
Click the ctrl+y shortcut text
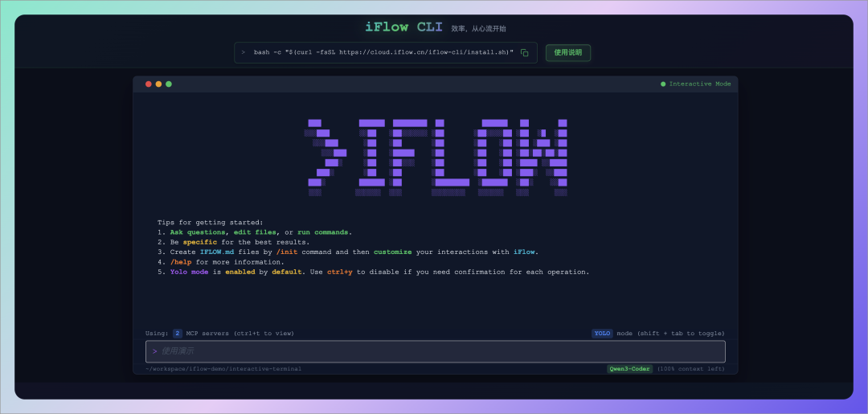pyautogui.click(x=339, y=273)
